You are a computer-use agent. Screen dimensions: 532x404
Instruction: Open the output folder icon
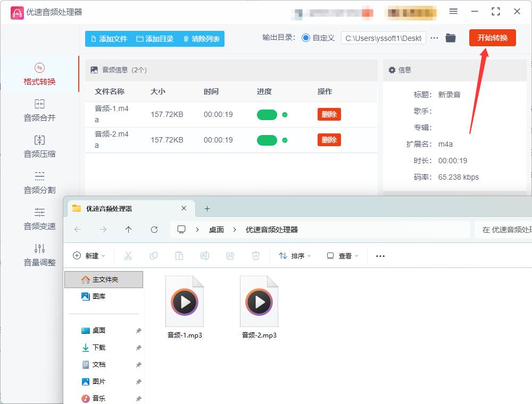coord(451,38)
